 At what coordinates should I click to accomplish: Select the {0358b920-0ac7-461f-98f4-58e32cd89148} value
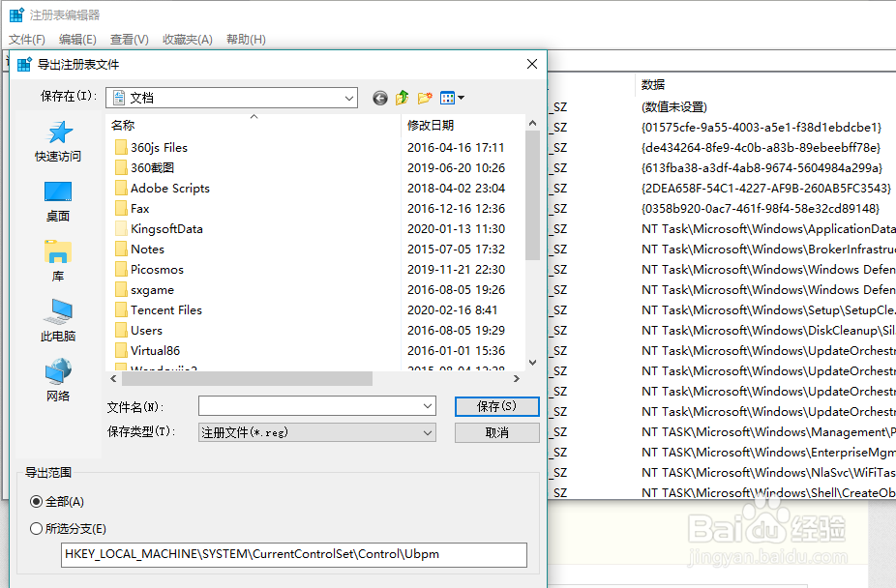(761, 209)
